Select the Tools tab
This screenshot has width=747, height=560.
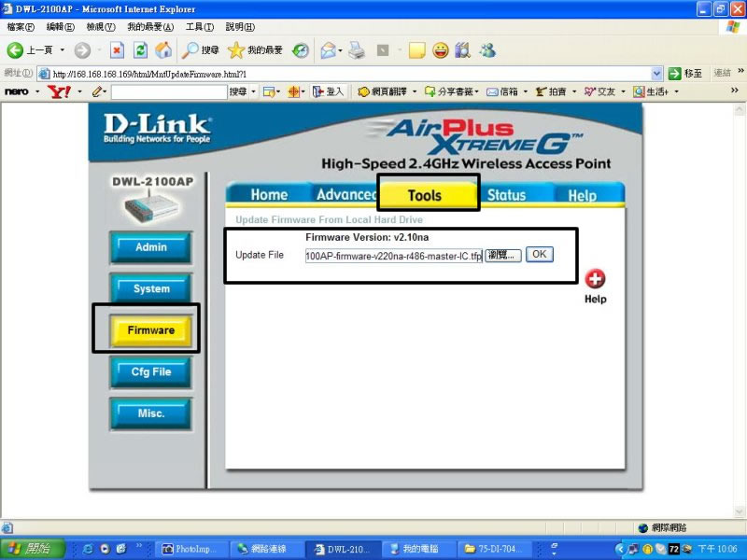(x=425, y=195)
